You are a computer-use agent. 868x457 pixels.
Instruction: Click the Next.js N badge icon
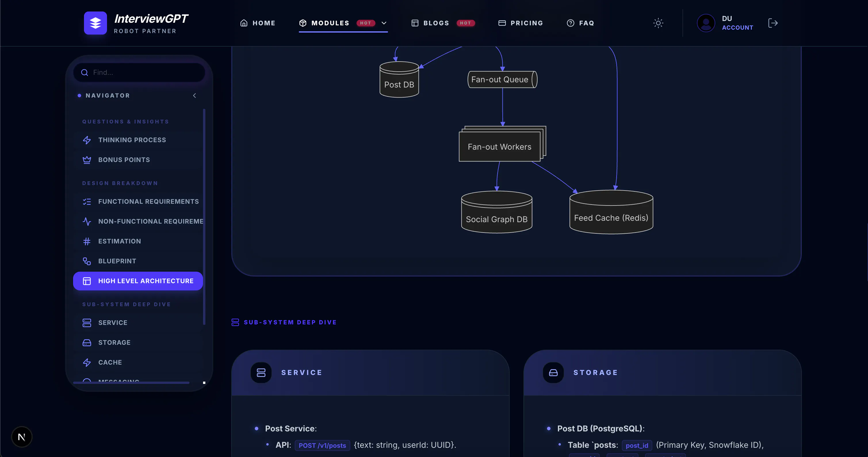tap(22, 437)
